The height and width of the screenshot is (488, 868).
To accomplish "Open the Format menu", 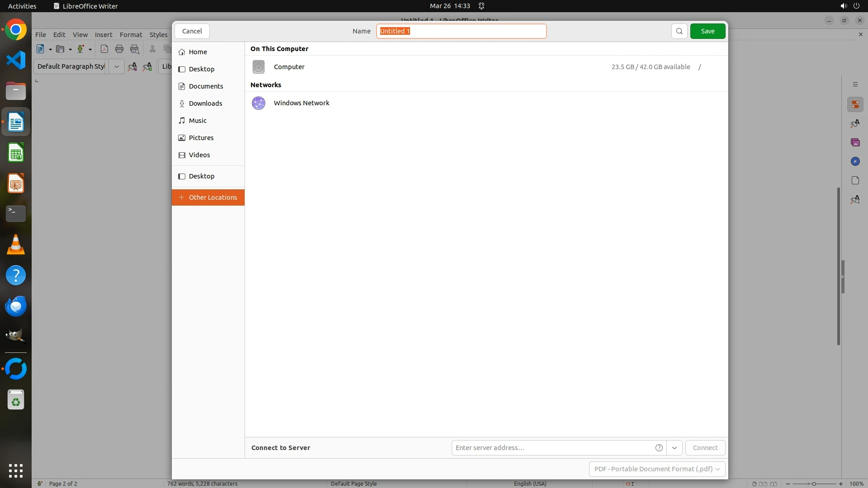I will click(x=131, y=35).
